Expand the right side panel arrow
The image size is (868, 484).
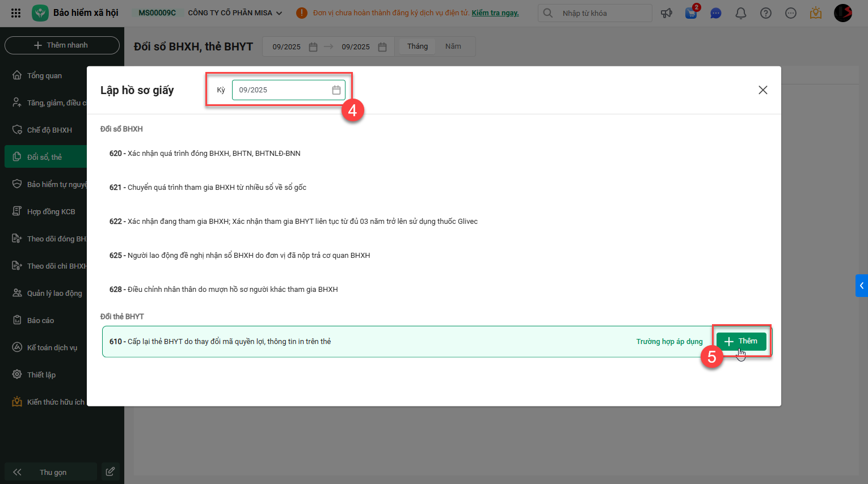pyautogui.click(x=862, y=286)
